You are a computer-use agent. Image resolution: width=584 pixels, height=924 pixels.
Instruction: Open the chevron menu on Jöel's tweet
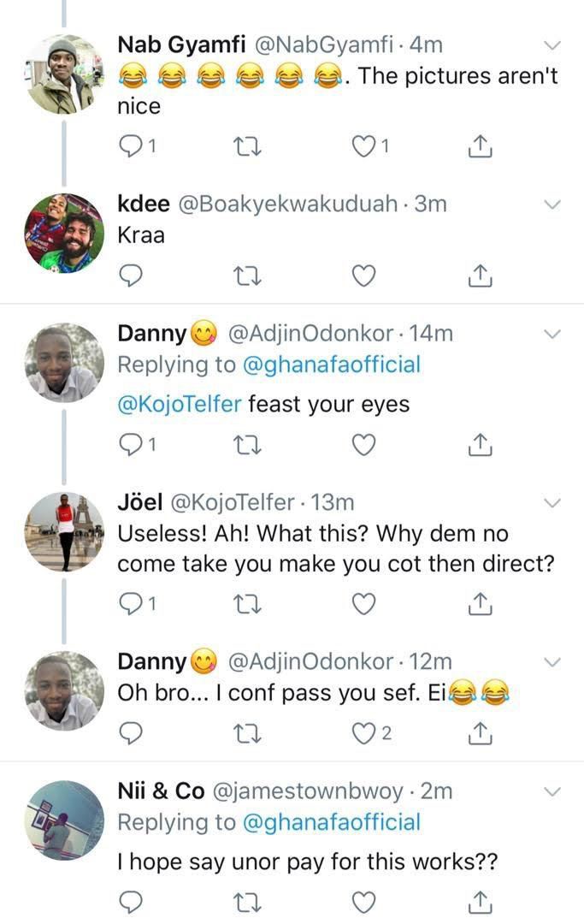(x=552, y=501)
